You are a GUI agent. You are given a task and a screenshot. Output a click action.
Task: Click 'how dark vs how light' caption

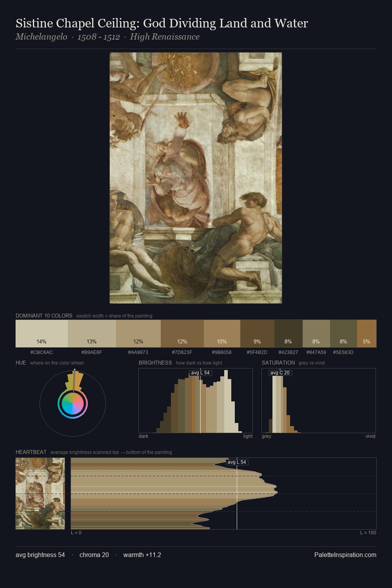(199, 363)
